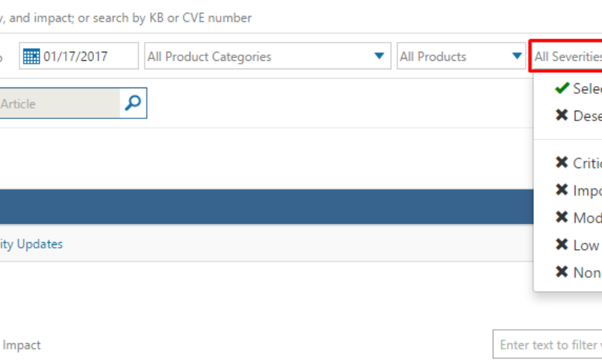Click the 01/17/2017 date field
The width and height of the screenshot is (602, 364).
pos(78,56)
